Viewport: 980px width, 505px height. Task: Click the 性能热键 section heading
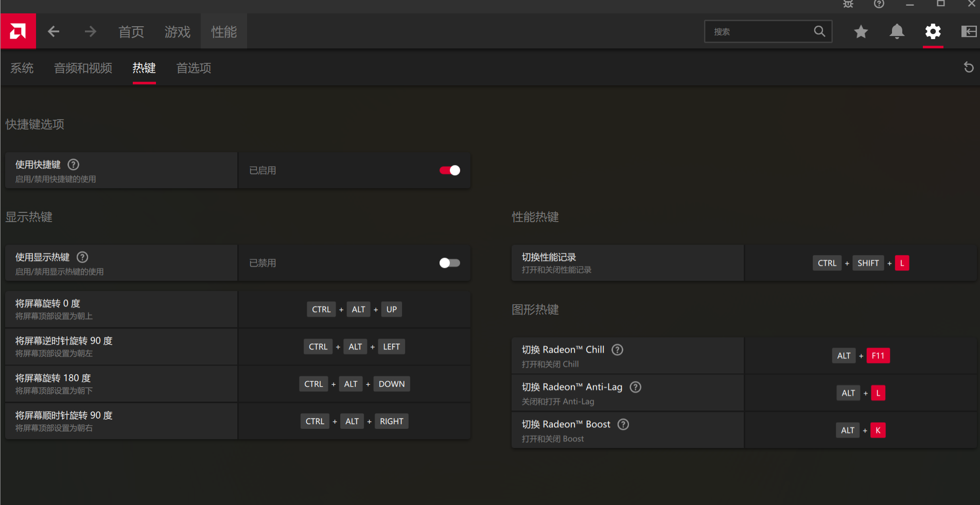point(535,217)
